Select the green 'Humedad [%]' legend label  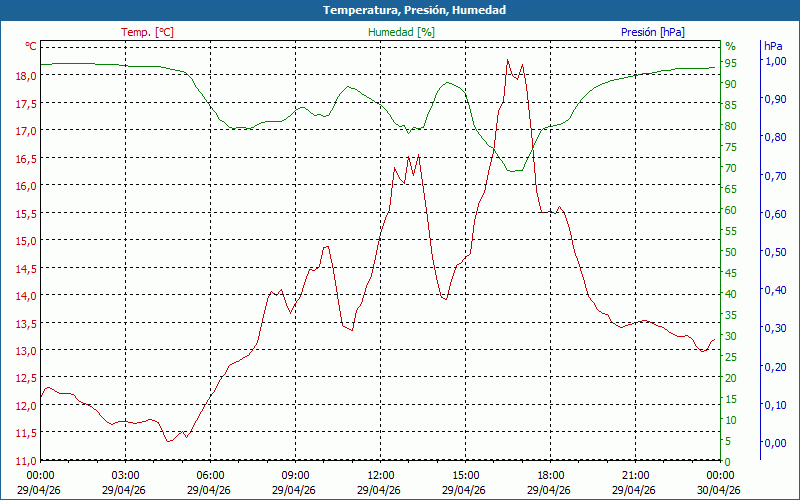pyautogui.click(x=402, y=32)
